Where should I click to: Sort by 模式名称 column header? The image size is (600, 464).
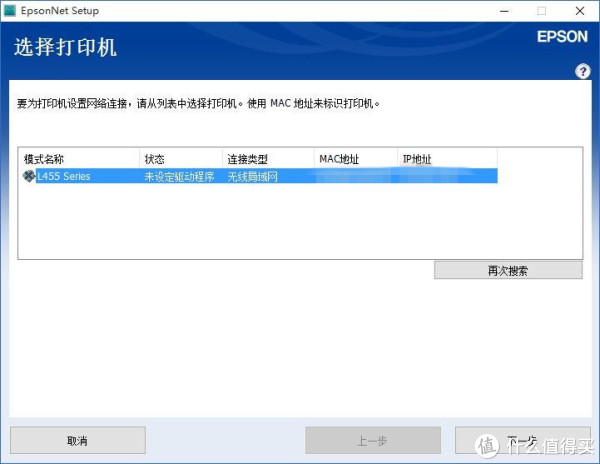click(x=79, y=159)
